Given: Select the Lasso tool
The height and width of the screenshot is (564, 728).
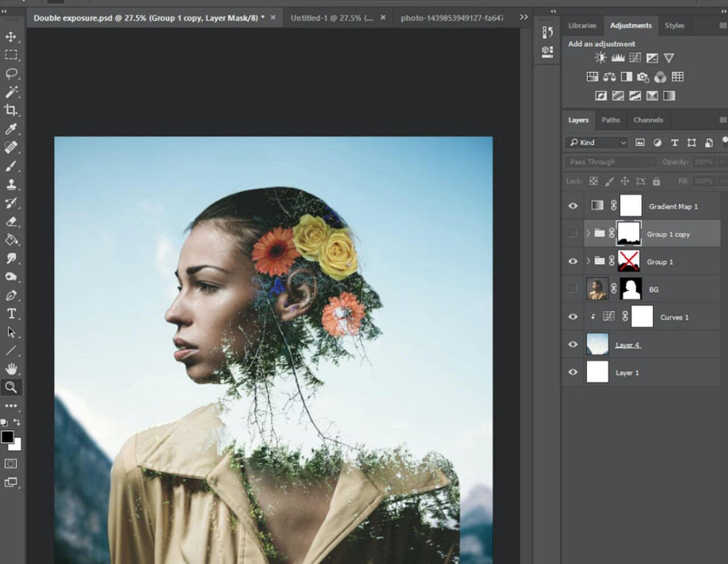Looking at the screenshot, I should coord(11,73).
